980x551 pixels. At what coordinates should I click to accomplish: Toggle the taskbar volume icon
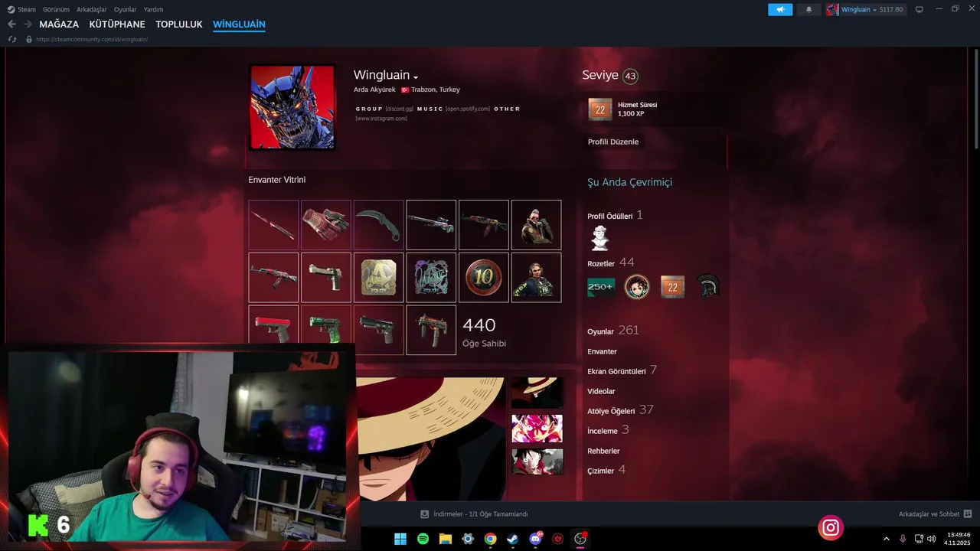pos(932,539)
